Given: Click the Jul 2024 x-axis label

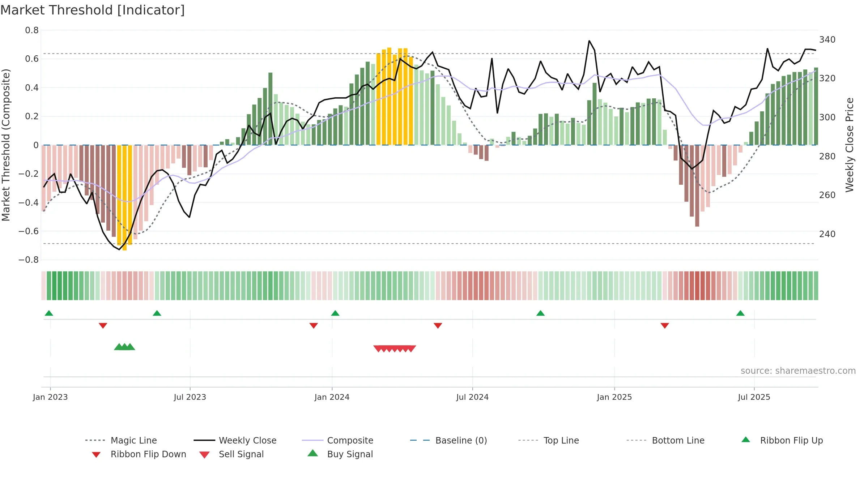Looking at the screenshot, I should [472, 397].
